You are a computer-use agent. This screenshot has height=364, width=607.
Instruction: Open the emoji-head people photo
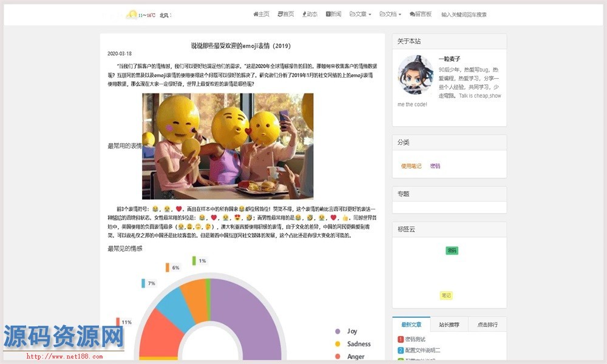click(x=228, y=146)
